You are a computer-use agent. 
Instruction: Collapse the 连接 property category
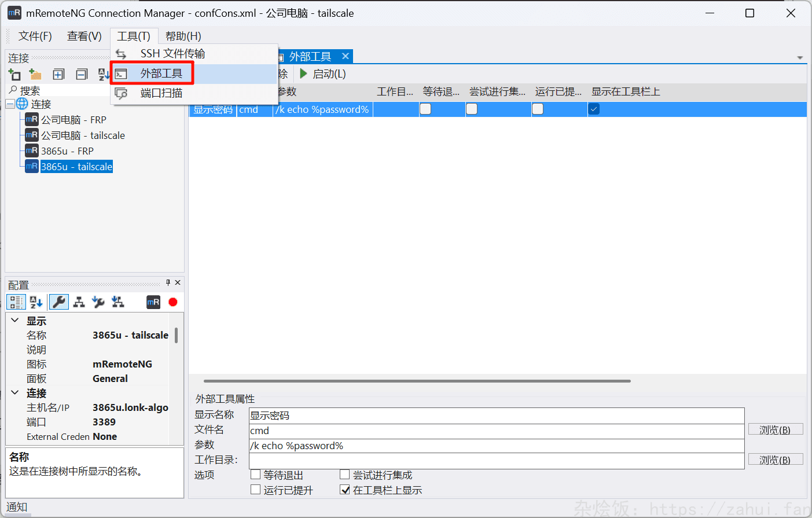[15, 393]
